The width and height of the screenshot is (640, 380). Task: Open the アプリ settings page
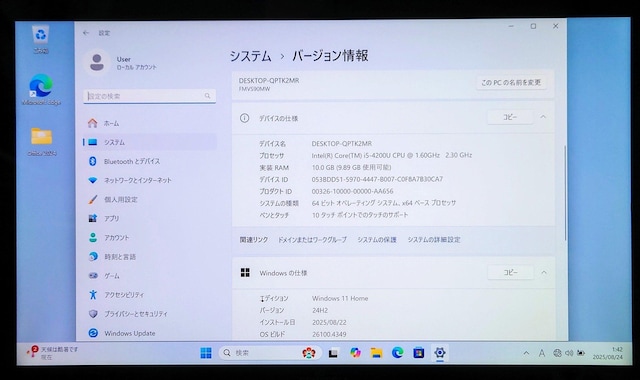[149, 218]
